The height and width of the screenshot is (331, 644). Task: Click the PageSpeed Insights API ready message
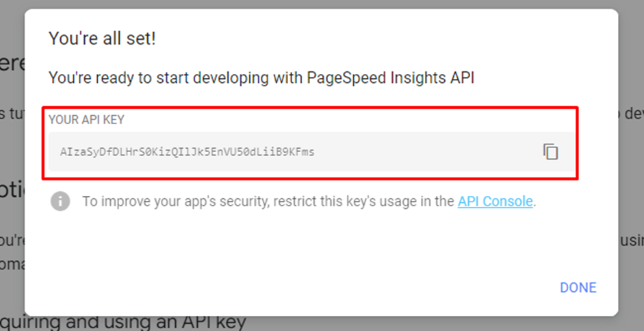pyautogui.click(x=261, y=77)
